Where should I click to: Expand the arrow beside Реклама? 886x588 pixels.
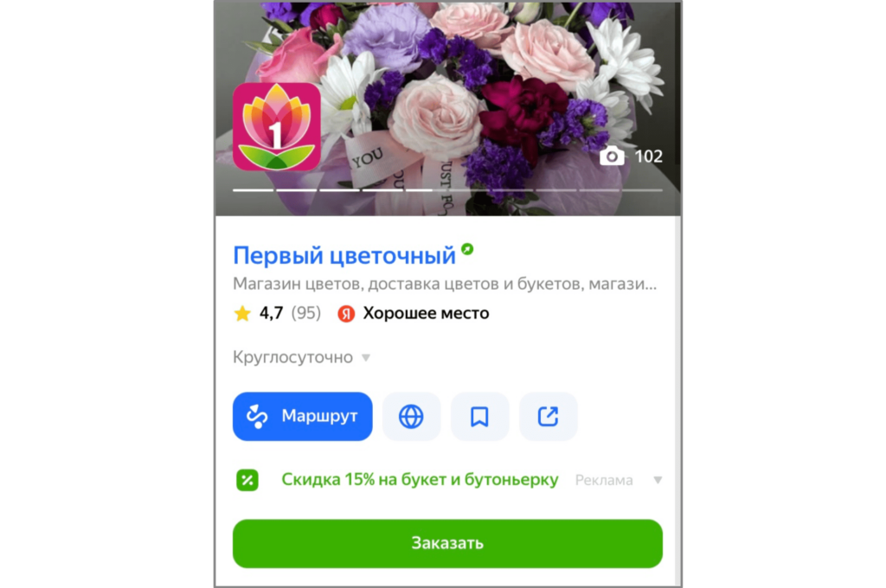658,480
